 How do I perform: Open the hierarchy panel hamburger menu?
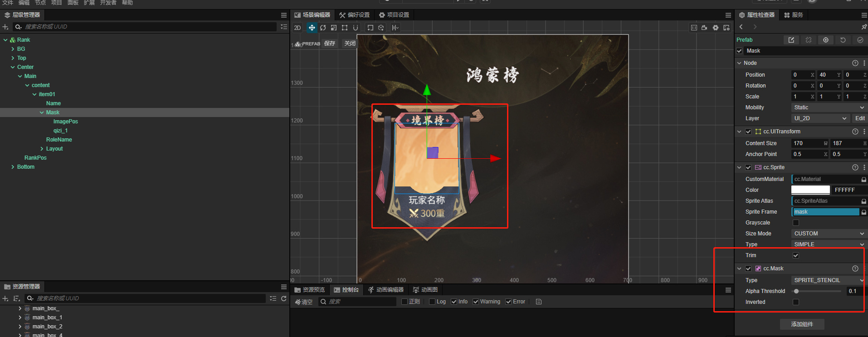pos(284,15)
